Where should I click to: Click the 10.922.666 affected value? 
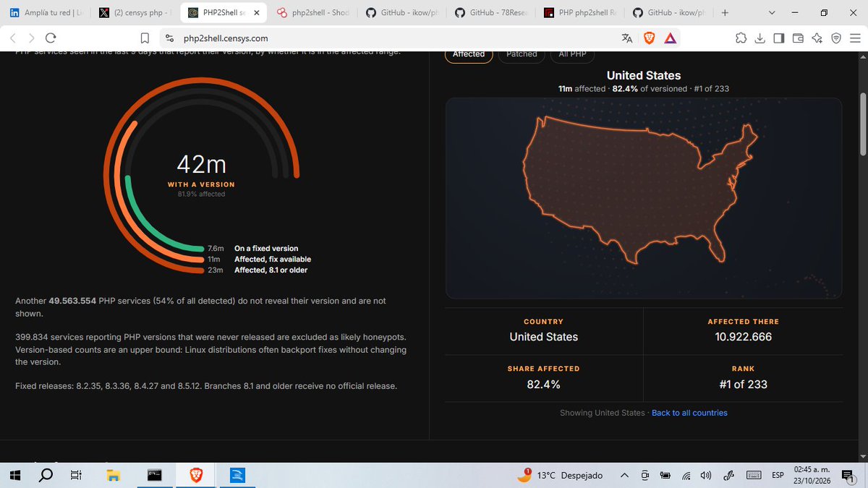pyautogui.click(x=743, y=337)
